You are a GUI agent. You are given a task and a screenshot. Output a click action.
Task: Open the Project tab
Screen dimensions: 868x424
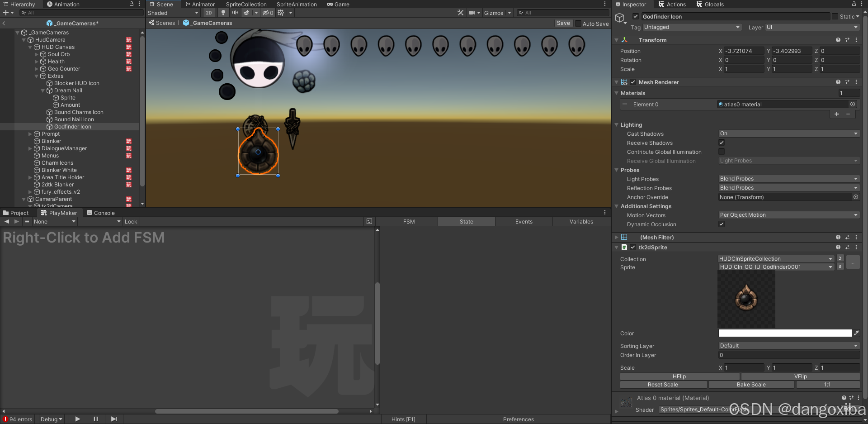(16, 213)
